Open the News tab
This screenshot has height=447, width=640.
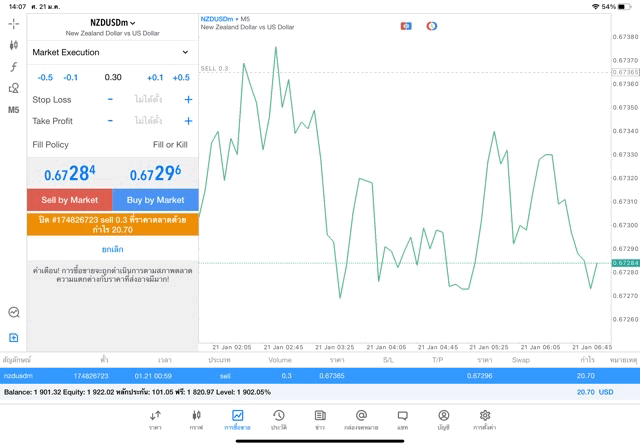point(320,420)
